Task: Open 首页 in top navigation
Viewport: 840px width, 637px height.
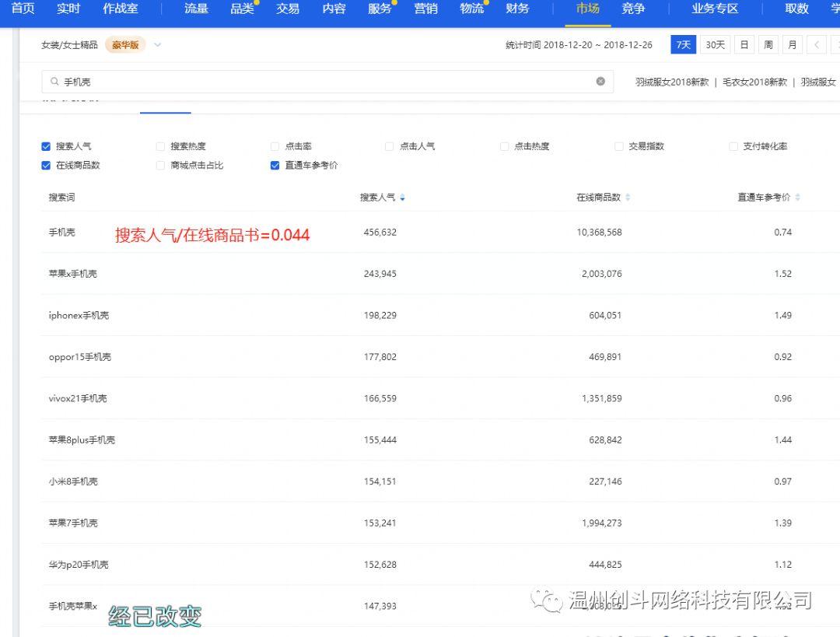Action: [23, 9]
